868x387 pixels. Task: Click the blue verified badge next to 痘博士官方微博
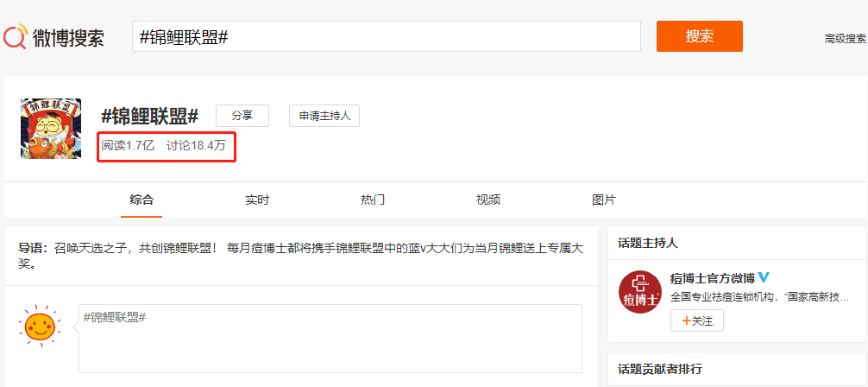764,277
